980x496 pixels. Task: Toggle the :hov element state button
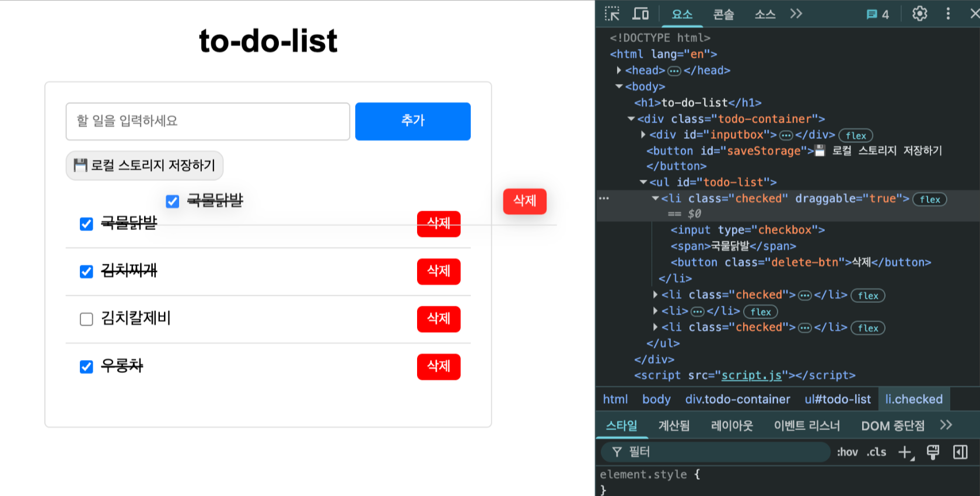click(x=847, y=452)
